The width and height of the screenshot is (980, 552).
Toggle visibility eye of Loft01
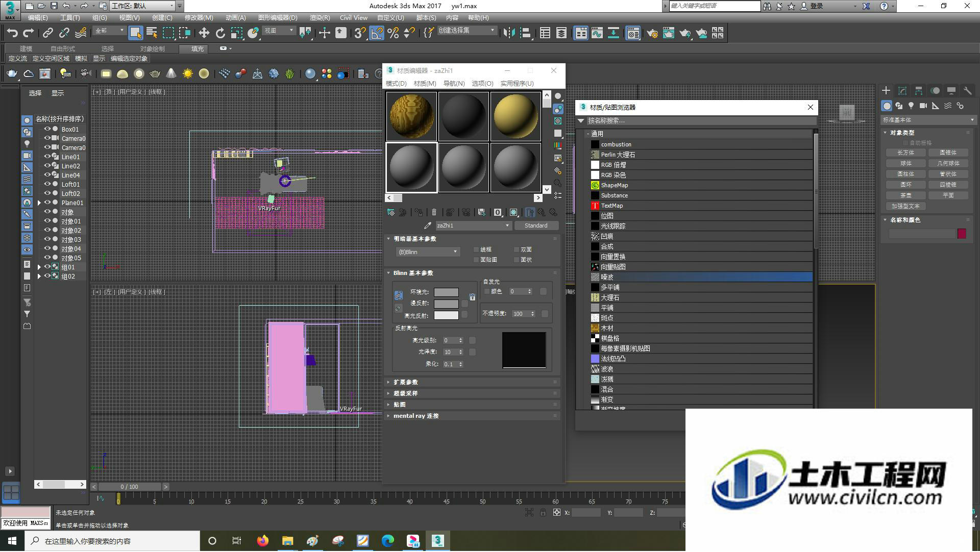click(x=47, y=184)
